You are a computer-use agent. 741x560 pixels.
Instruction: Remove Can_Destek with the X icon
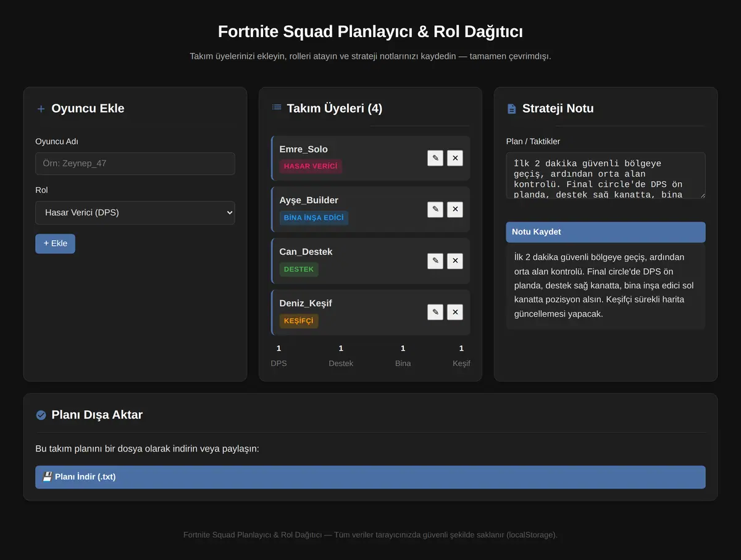click(x=455, y=261)
